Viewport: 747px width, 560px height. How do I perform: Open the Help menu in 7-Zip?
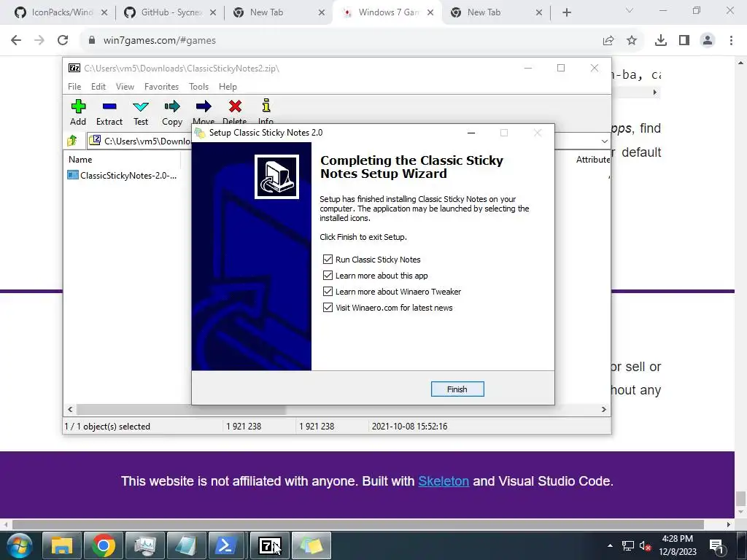[x=228, y=87]
